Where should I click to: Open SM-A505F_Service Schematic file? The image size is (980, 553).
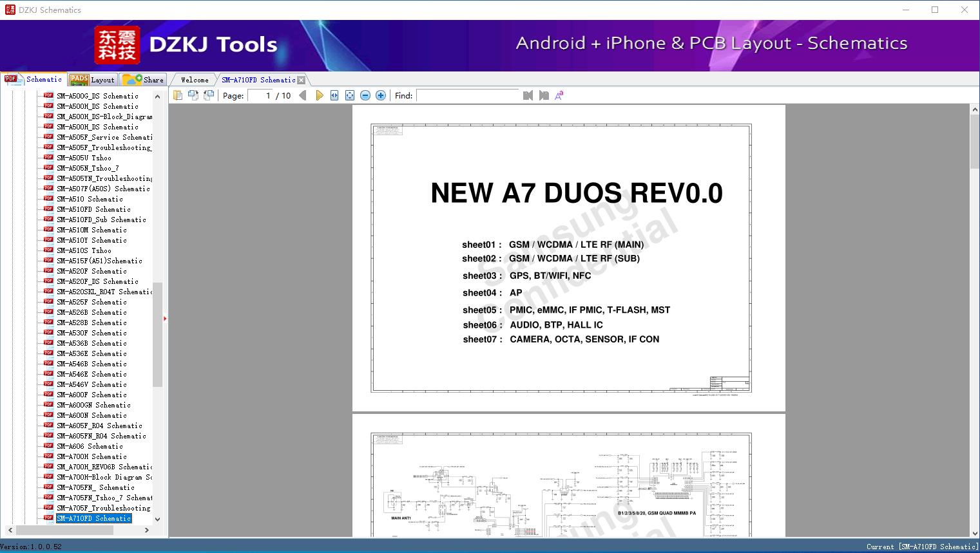tap(104, 137)
